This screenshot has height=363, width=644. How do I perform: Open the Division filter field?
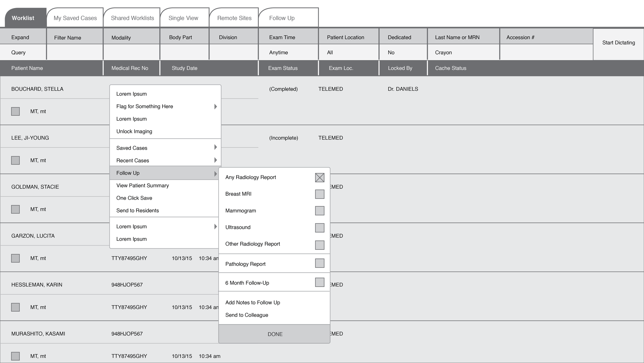point(234,52)
